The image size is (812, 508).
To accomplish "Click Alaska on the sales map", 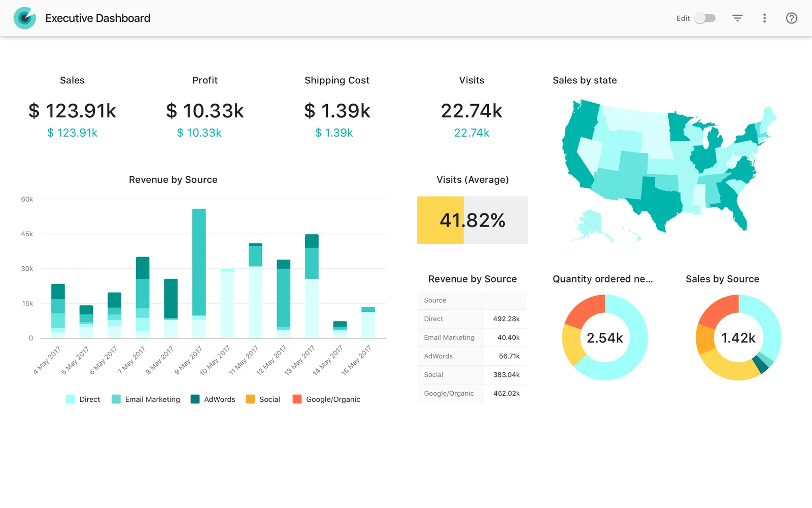I will pyautogui.click(x=592, y=225).
